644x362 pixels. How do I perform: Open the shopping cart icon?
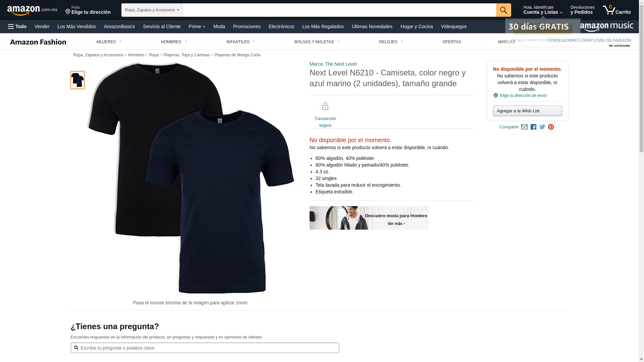click(616, 10)
